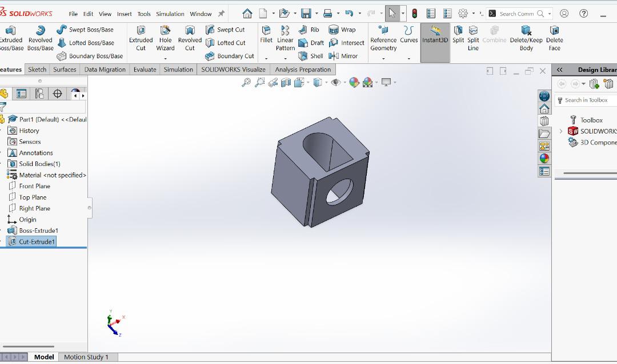
Task: Select the Delete/Keep Body tool
Action: coord(526,39)
